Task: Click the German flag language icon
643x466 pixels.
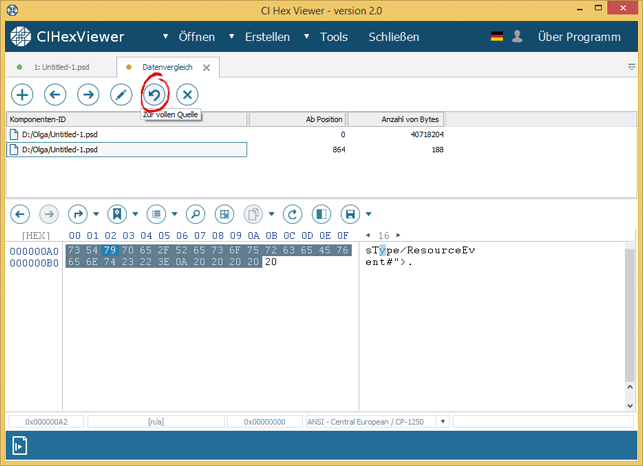Action: pos(497,37)
